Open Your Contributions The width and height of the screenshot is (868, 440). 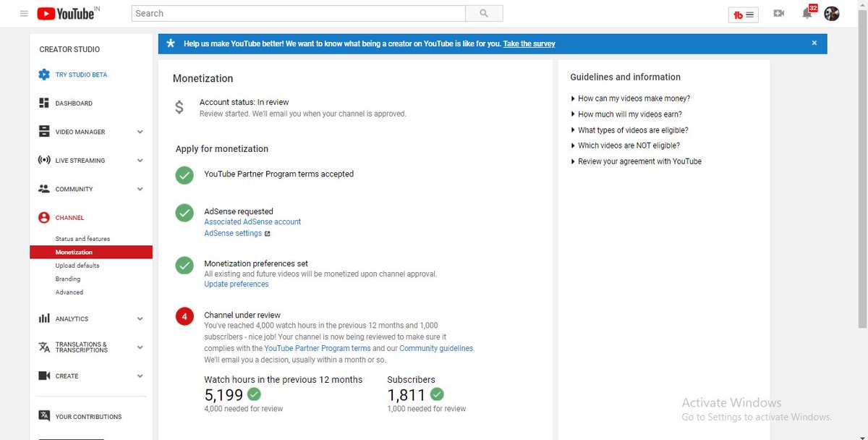click(x=88, y=417)
